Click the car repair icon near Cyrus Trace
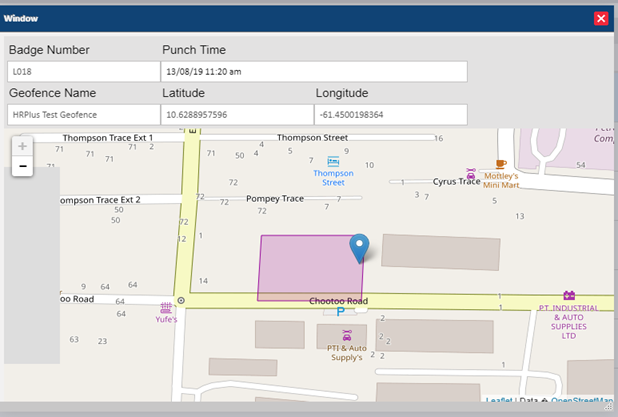 (471, 174)
